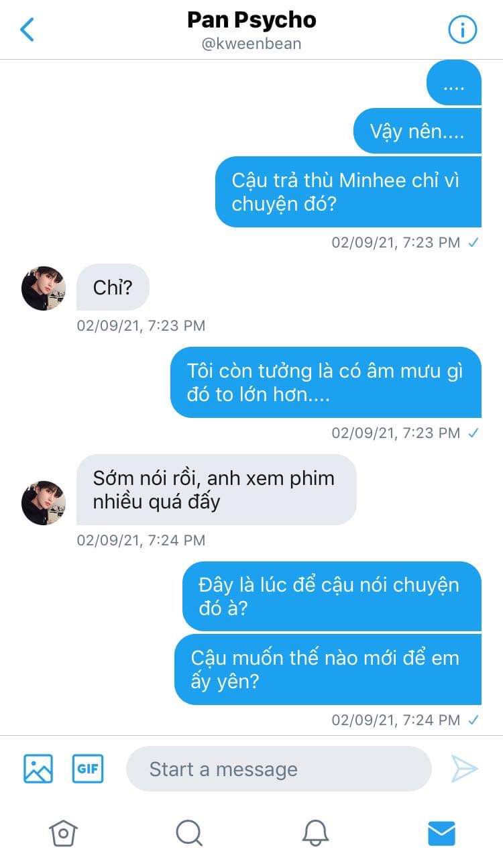Select message "Đây là lúc để cậu nói chuyện đó à?"

332,596
